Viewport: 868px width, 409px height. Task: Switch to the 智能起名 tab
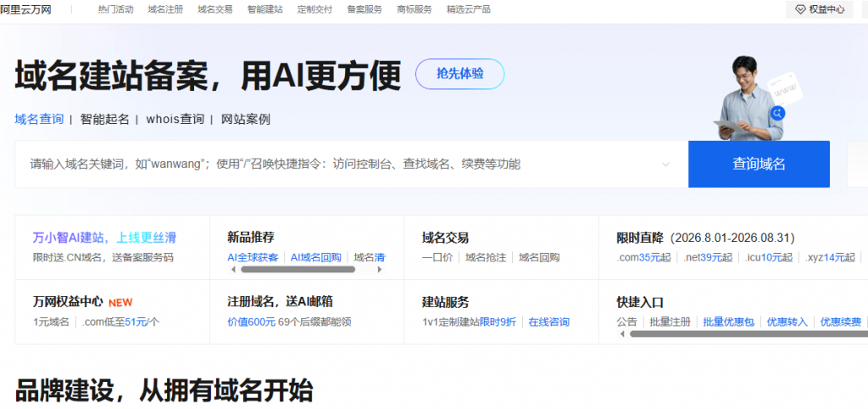(104, 119)
